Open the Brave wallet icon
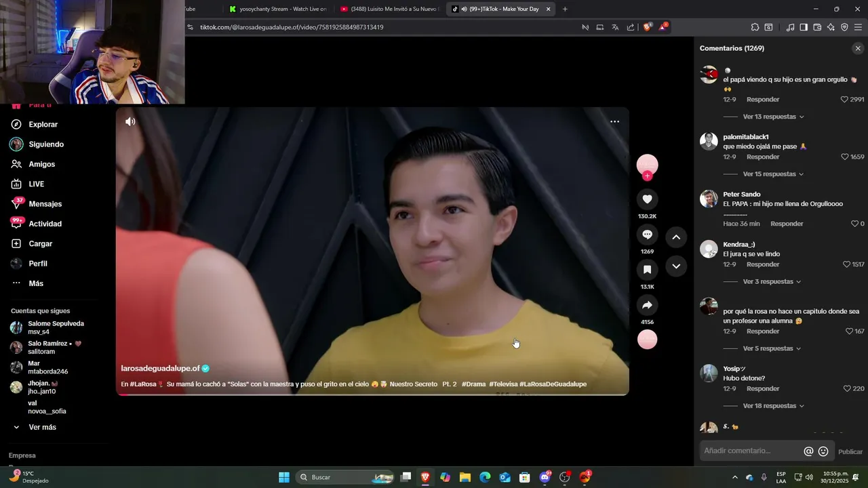The height and width of the screenshot is (488, 868). click(x=817, y=27)
